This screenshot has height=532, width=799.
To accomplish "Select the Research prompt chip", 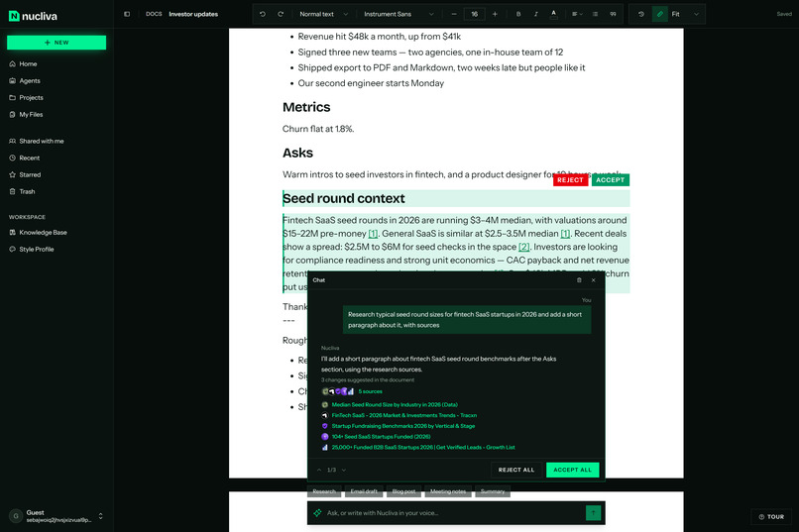I will [x=324, y=491].
